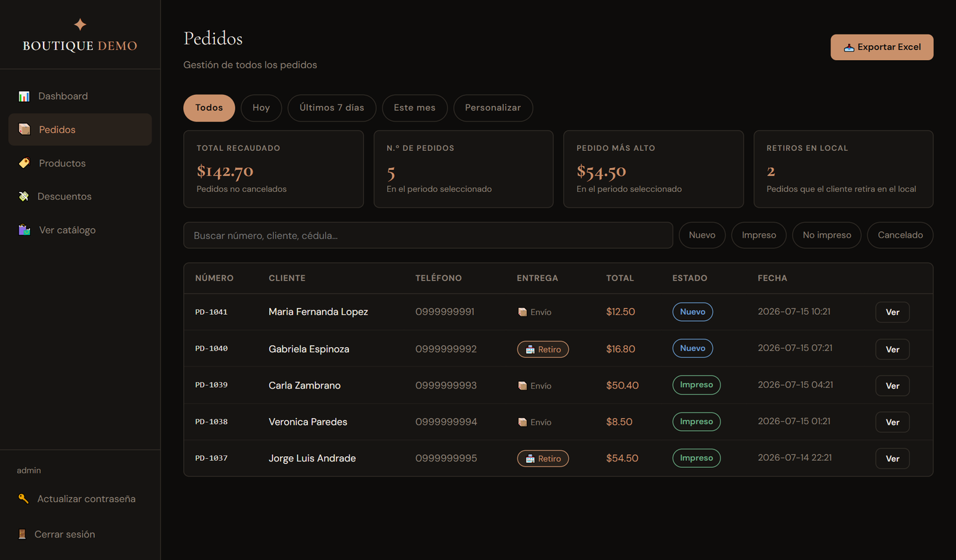The image size is (956, 560).
Task: Click the door icon beside Cerrar sesión
Action: coord(23,534)
